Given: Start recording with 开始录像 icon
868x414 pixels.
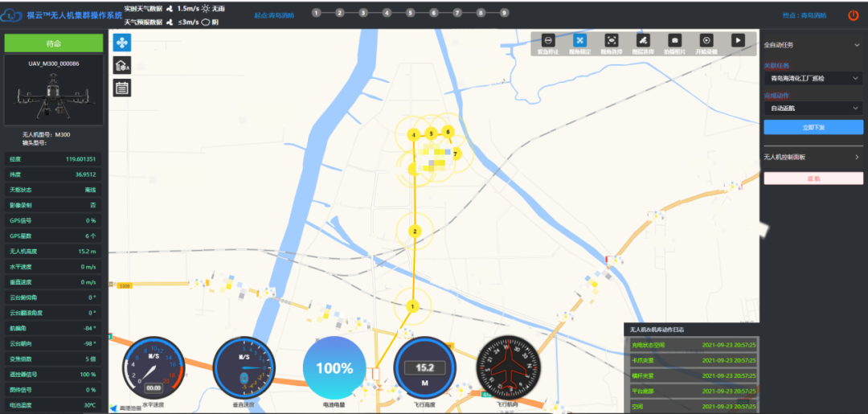Looking at the screenshot, I should coord(706,40).
